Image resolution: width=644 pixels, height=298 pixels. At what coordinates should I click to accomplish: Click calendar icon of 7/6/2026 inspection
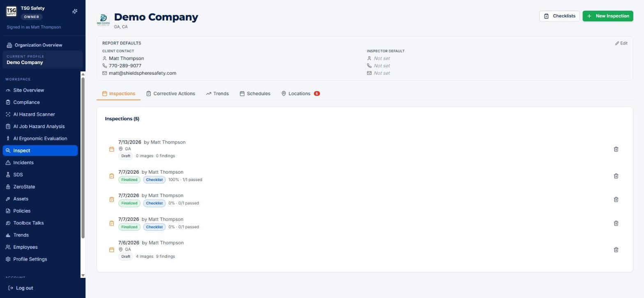tap(111, 250)
